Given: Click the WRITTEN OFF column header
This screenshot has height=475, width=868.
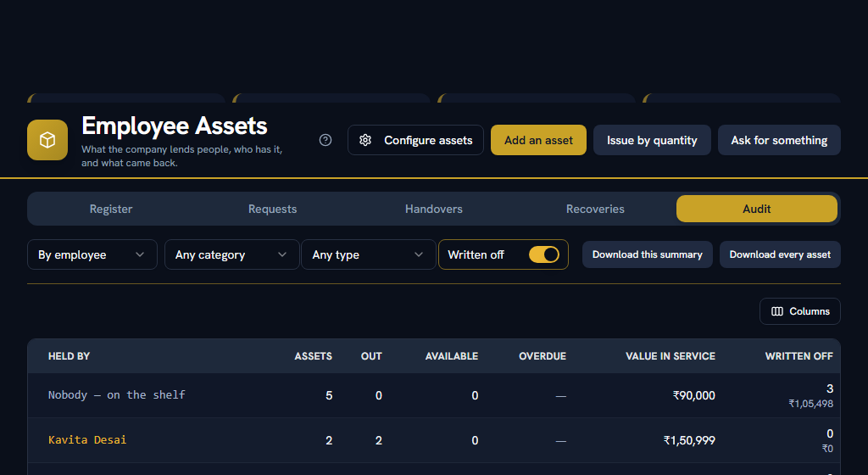Looking at the screenshot, I should tap(798, 356).
